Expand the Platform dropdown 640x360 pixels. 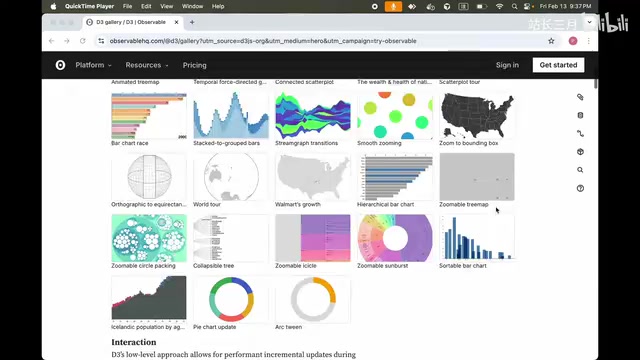[x=93, y=65]
